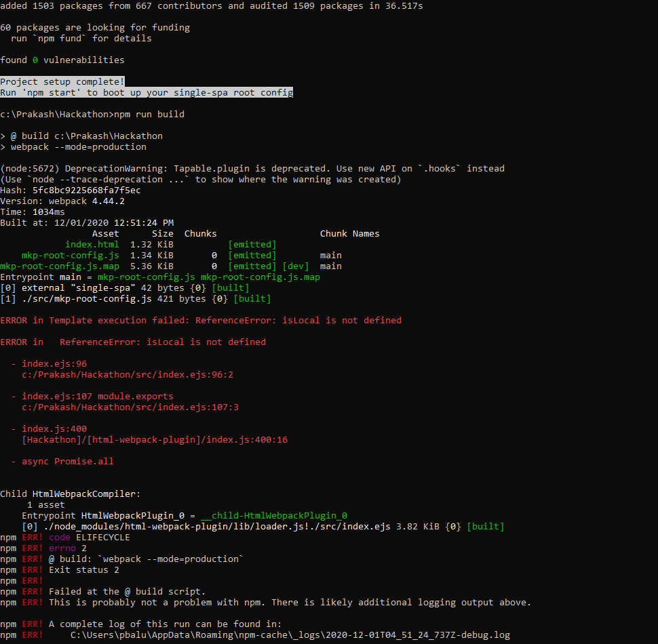Open the index.ejs:96 error location
The width and height of the screenshot is (658, 644).
tap(54, 363)
